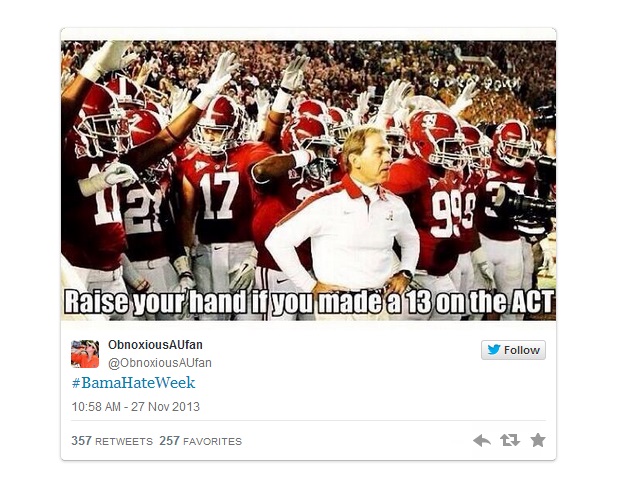
Task: Open the #BamaHateWeek hashtag link
Action: pyautogui.click(x=133, y=383)
